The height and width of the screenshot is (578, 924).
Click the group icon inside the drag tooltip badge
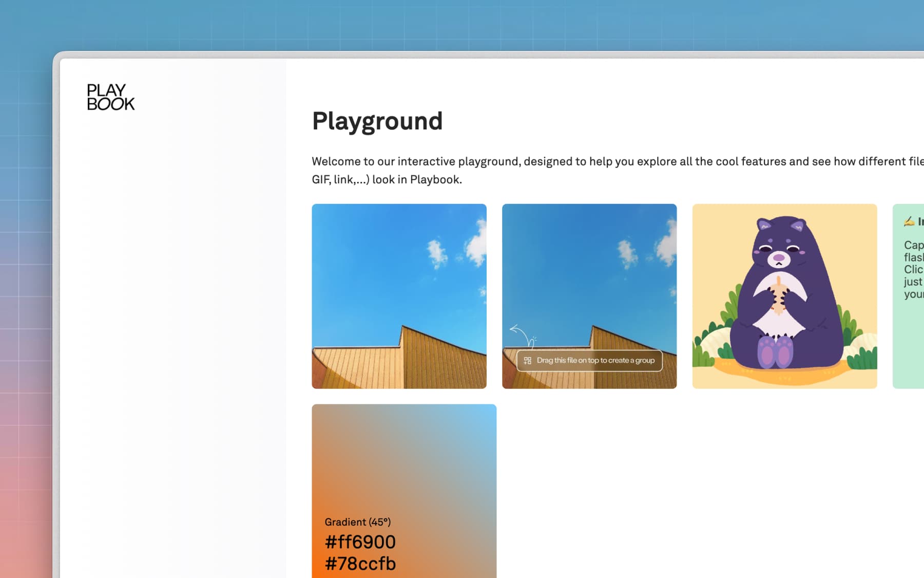tap(527, 360)
